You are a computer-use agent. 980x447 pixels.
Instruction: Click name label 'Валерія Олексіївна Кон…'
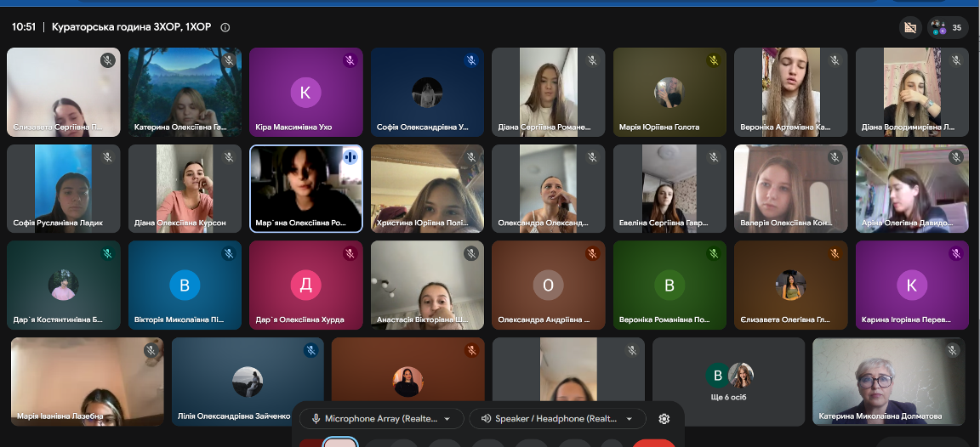785,223
